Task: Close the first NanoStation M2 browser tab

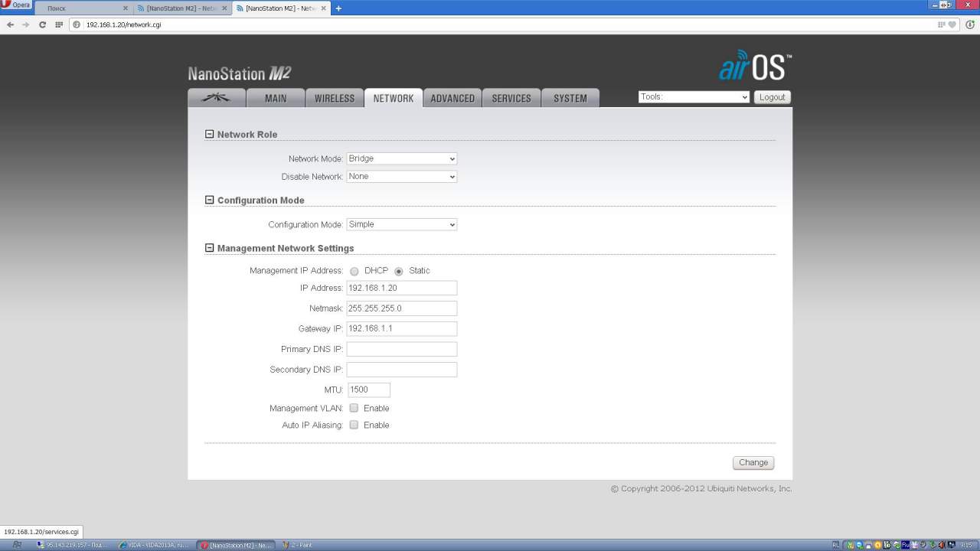Action: point(224,8)
